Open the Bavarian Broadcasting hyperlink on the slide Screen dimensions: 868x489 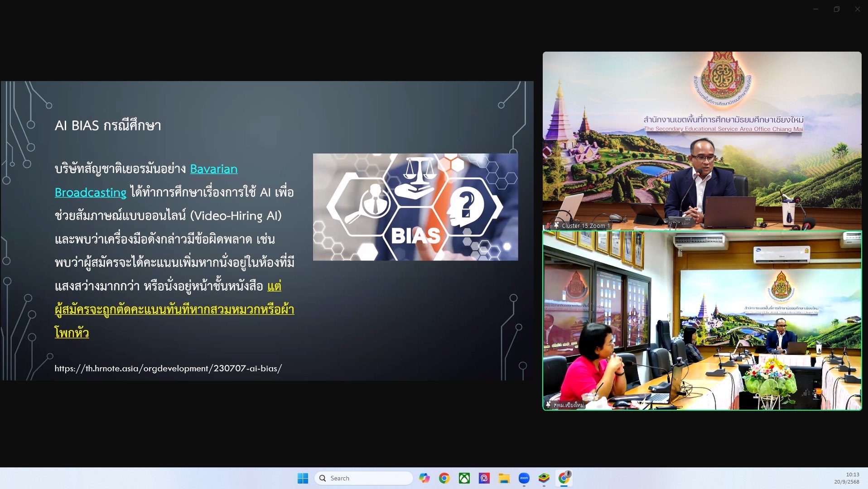213,169
